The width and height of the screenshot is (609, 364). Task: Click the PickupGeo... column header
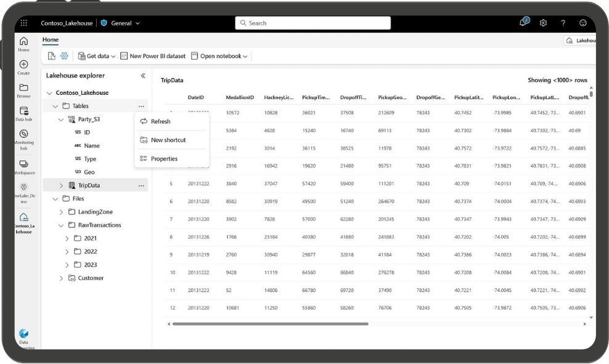click(392, 97)
